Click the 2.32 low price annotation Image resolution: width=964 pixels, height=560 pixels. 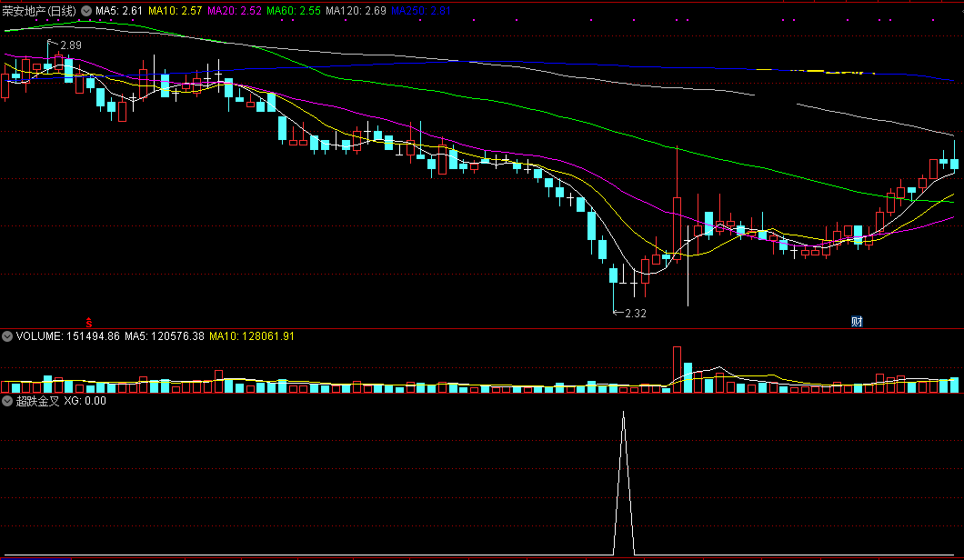tap(636, 314)
